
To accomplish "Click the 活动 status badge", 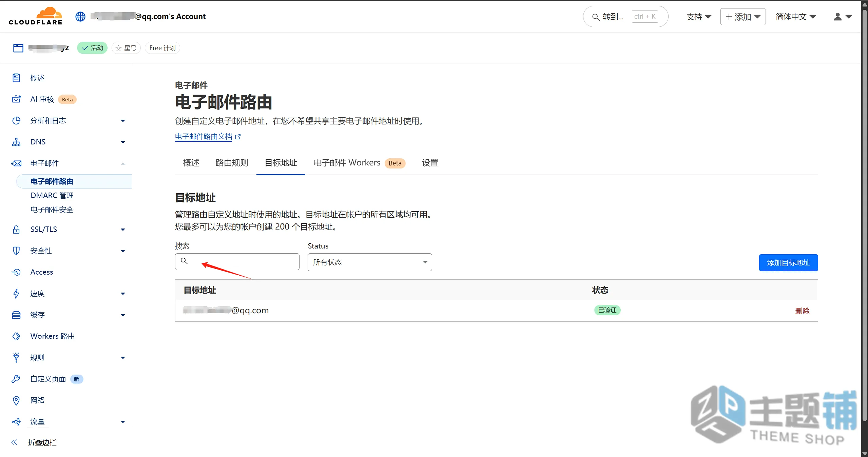I will tap(92, 48).
